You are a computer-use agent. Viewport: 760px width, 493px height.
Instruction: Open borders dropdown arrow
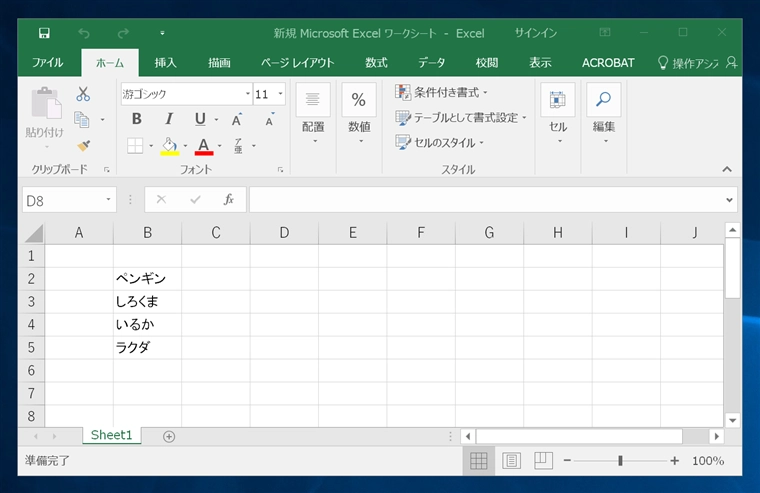151,146
